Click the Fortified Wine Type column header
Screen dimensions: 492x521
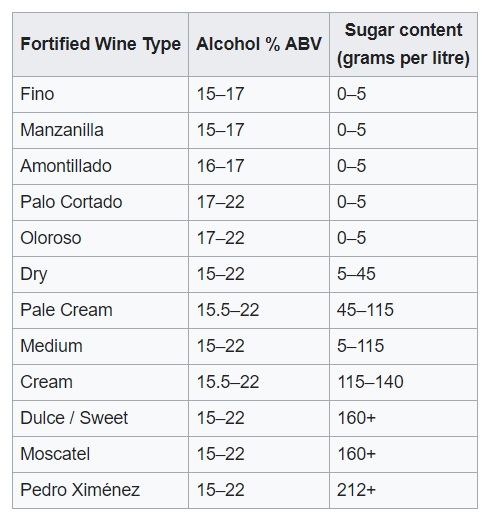(x=100, y=44)
